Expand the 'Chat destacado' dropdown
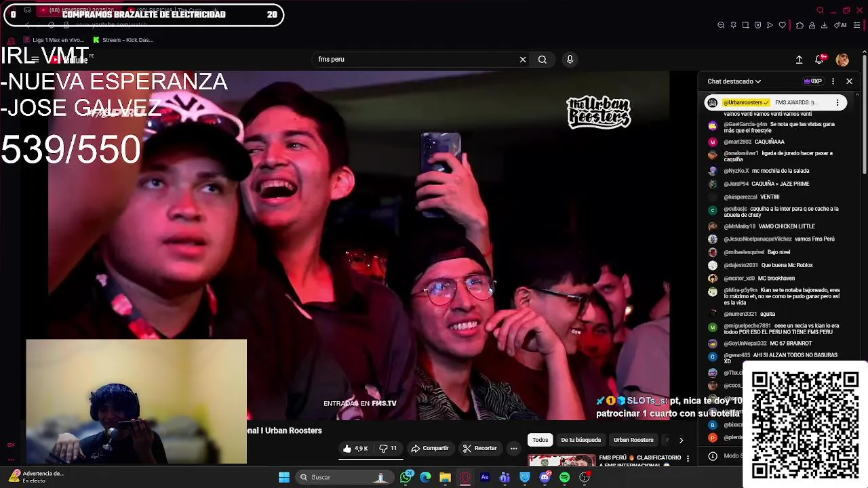Image resolution: width=868 pixels, height=488 pixels. (x=734, y=81)
